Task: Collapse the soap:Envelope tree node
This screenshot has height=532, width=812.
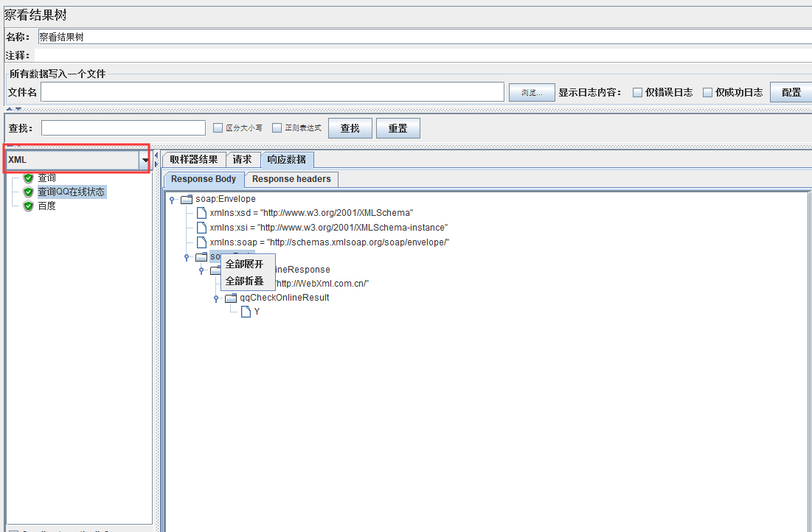Action: (172, 200)
